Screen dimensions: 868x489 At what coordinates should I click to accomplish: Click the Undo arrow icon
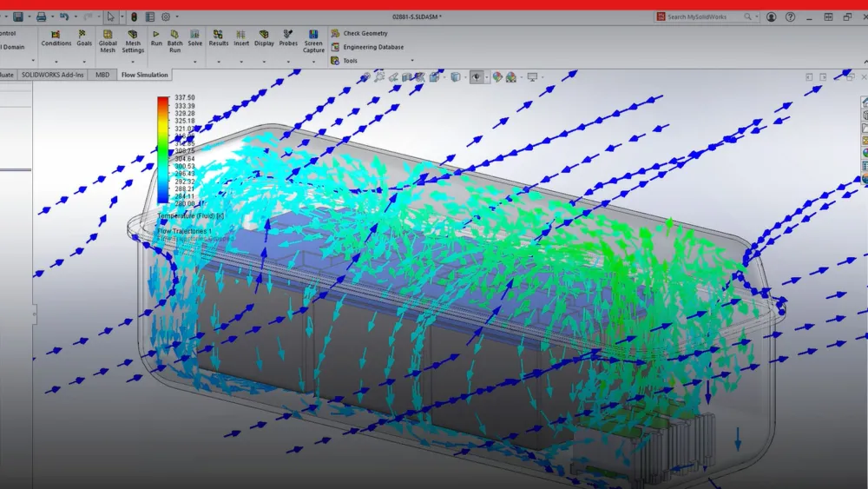point(64,17)
